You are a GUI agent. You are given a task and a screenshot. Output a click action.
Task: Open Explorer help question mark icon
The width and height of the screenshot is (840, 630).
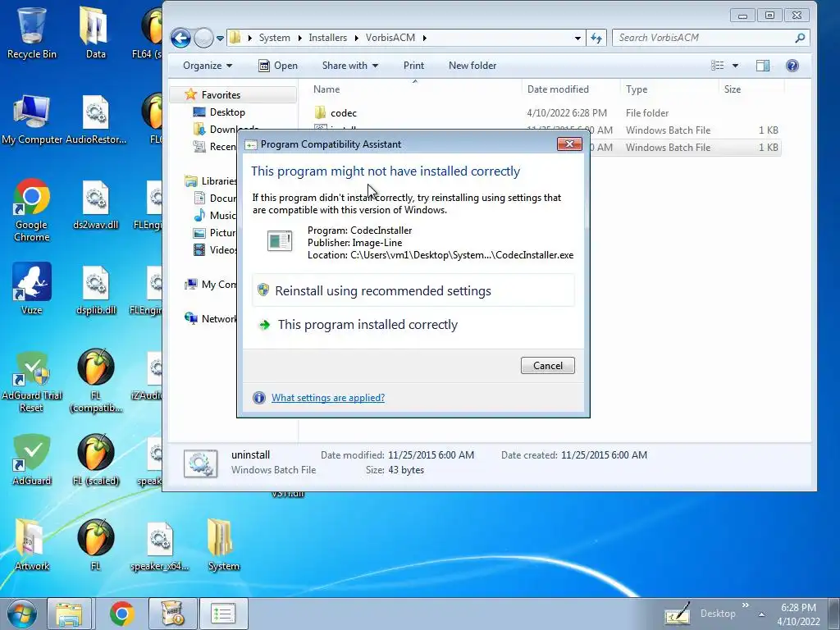pos(792,66)
